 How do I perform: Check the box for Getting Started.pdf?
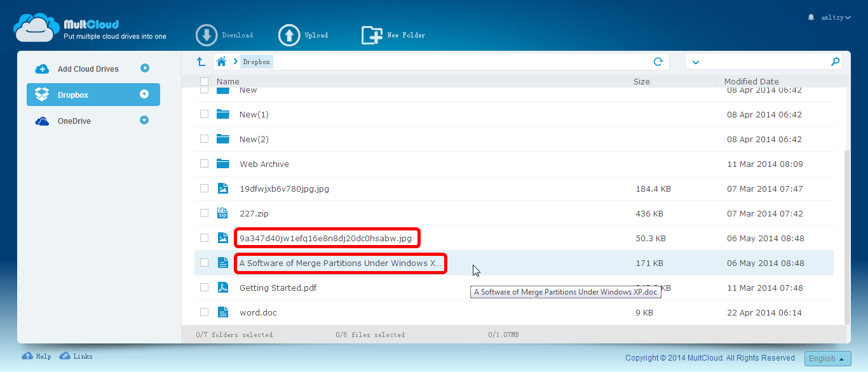[x=204, y=288]
